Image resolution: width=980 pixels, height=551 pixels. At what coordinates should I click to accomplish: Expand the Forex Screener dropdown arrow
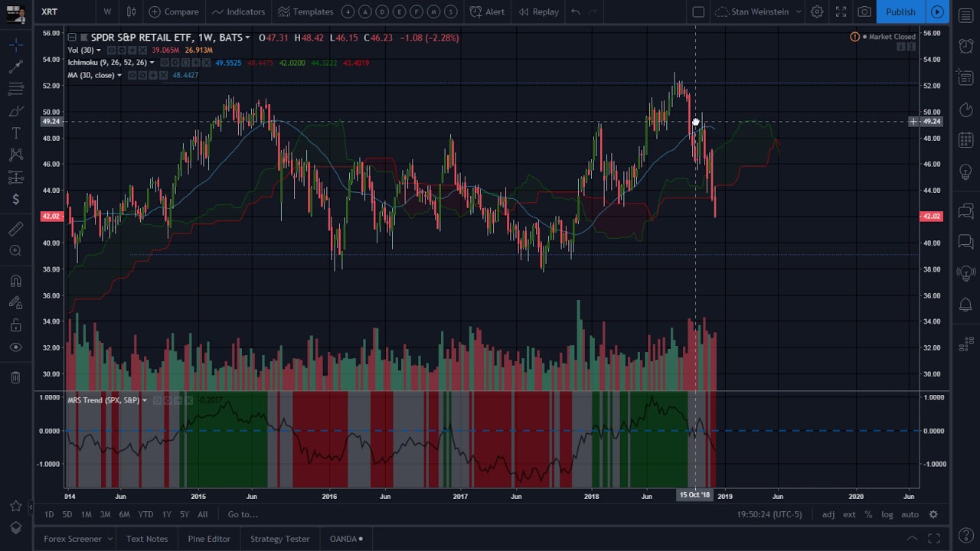coord(109,539)
